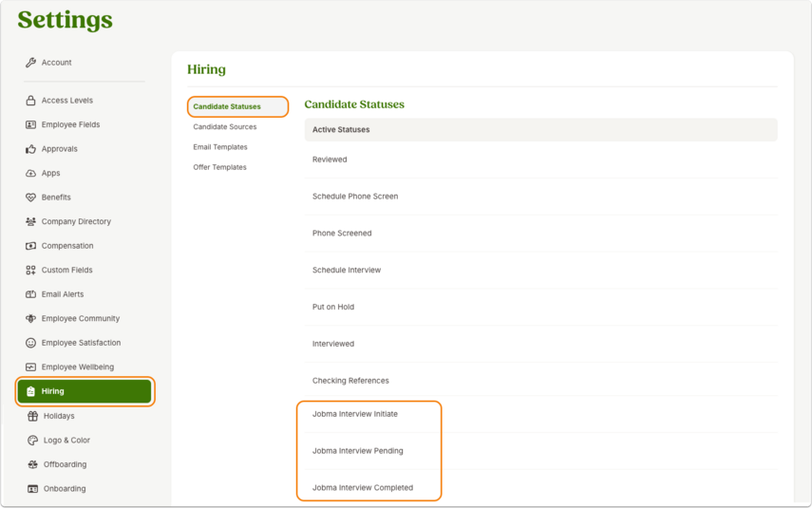The width and height of the screenshot is (812, 508).
Task: Select Custom Fields in sidebar
Action: click(66, 270)
